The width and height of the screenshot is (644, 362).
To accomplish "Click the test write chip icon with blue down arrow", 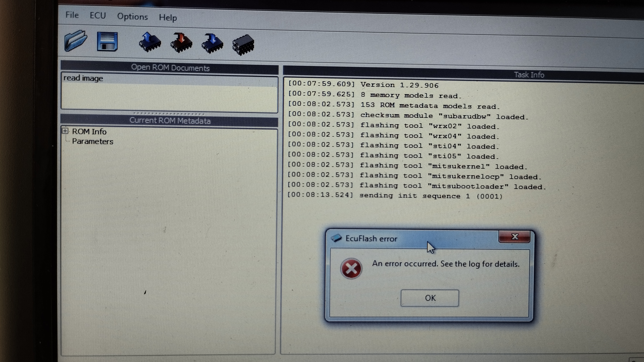I will click(212, 44).
